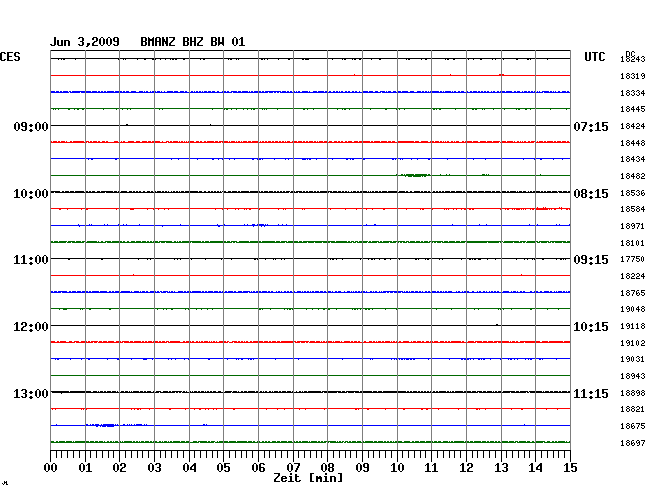Select the DC value '18697'
The image size is (650, 494).
[x=633, y=443]
